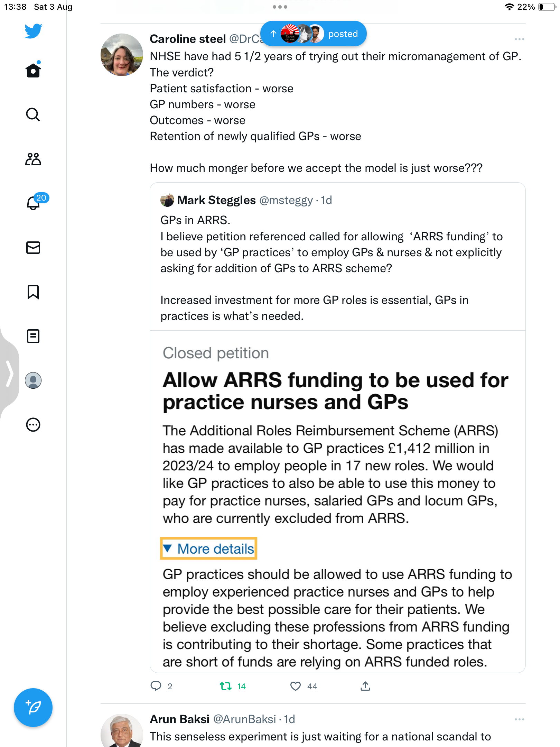Open Bookmarks icon in sidebar

[33, 292]
